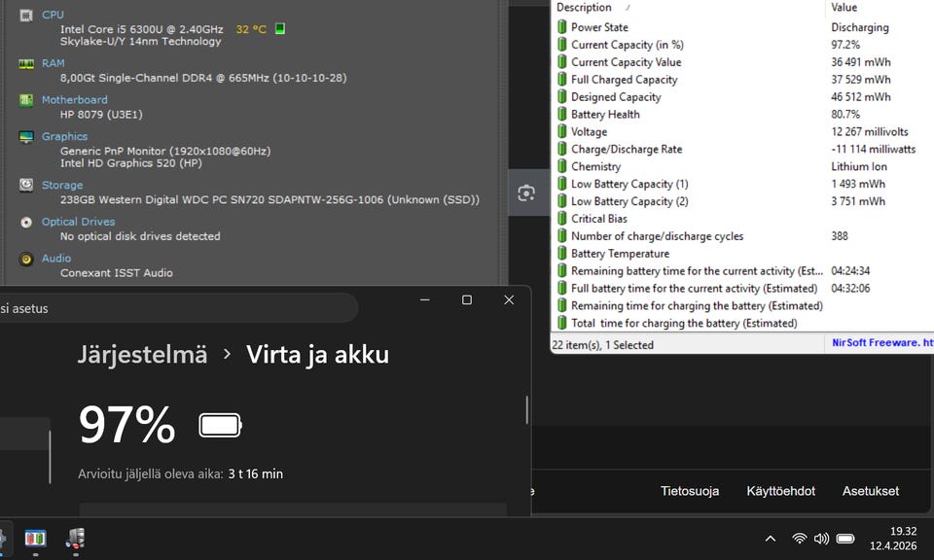The image size is (934, 560).
Task: Open the Motherboard section link
Action: pos(75,99)
